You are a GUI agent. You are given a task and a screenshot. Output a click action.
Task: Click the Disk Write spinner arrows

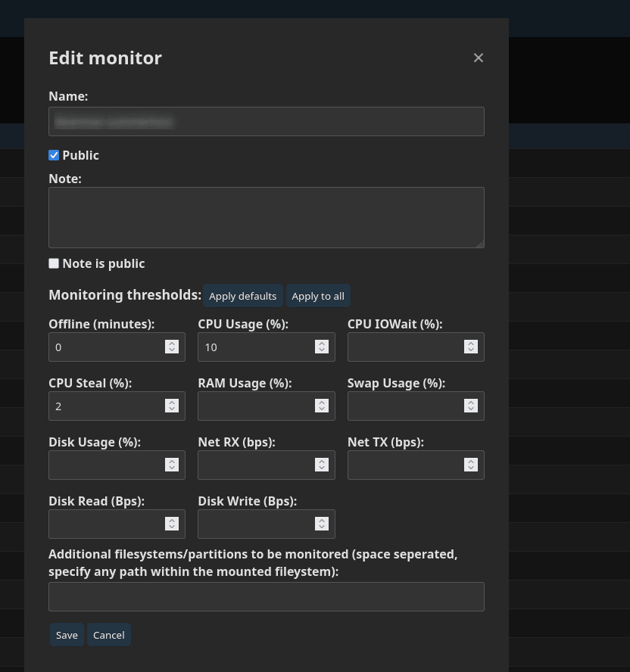[x=322, y=524]
